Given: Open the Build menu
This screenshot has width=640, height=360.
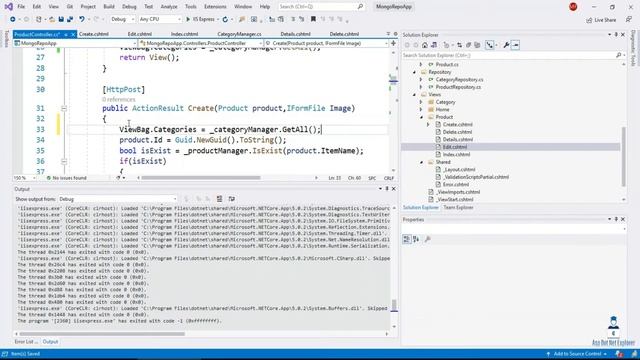Looking at the screenshot, I should 109,7.
